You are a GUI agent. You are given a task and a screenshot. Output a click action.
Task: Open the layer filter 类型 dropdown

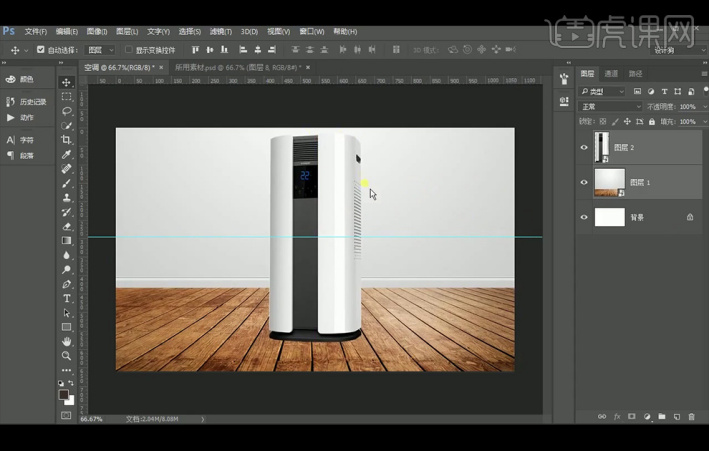click(x=603, y=91)
